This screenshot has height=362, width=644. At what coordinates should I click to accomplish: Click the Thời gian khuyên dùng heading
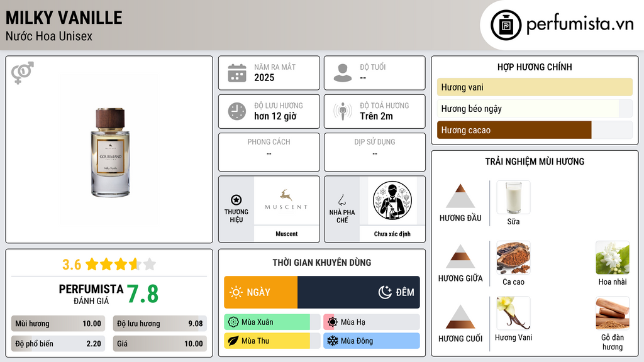[322, 262]
